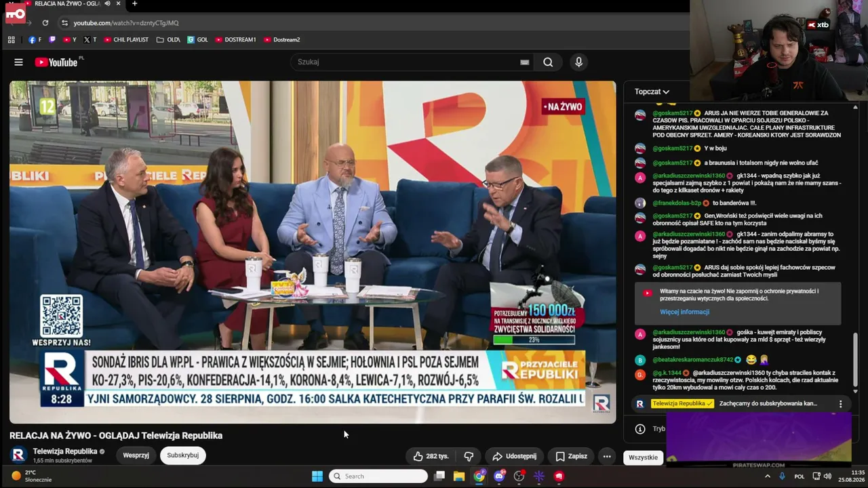Open microphone indicator in system tray

pyautogui.click(x=782, y=476)
